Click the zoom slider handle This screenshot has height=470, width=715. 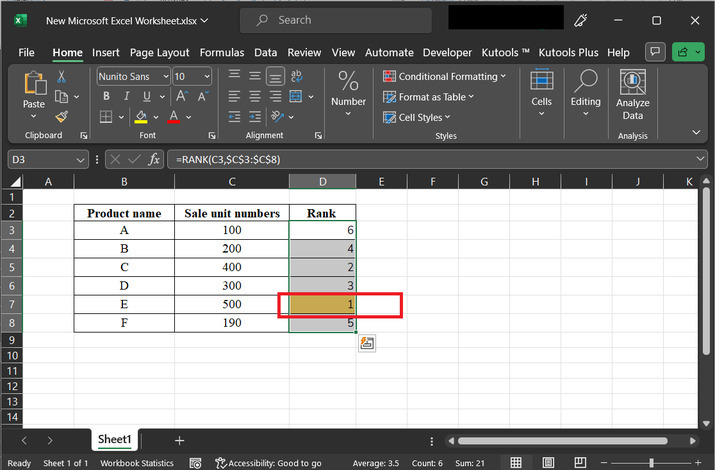651,463
